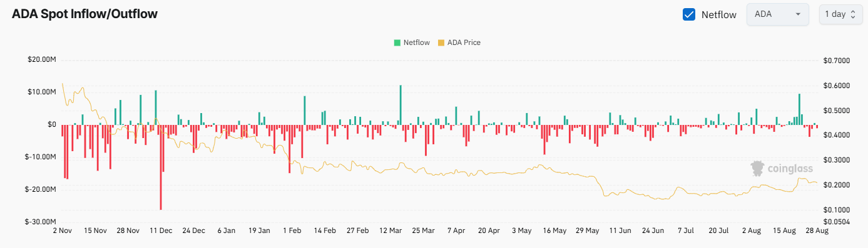
Task: Click the $0.4000 price axis label
Action: [x=837, y=135]
